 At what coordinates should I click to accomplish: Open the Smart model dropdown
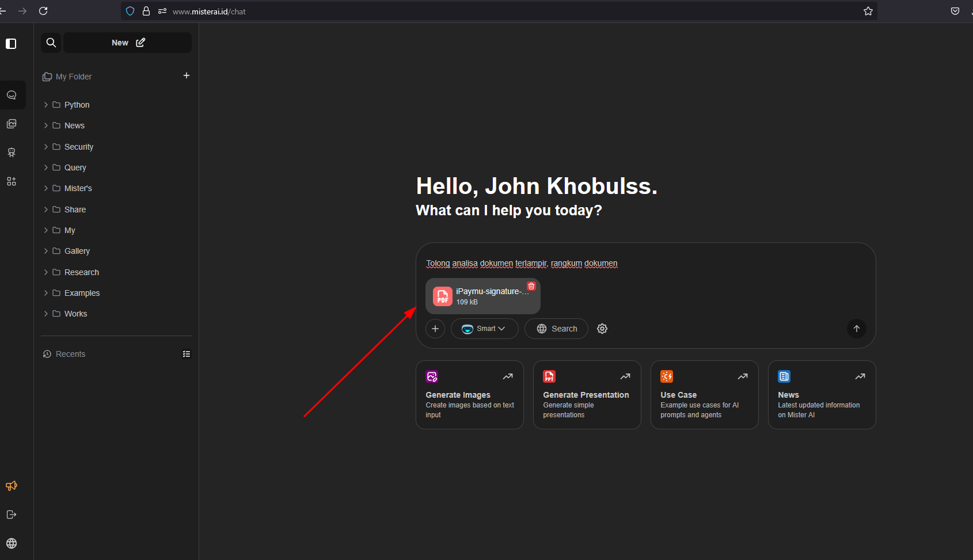click(484, 329)
